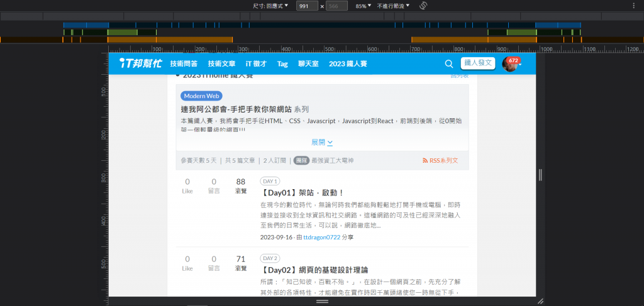This screenshot has height=306, width=644.
Task: Click the search magnifier icon in the site header
Action: click(449, 64)
